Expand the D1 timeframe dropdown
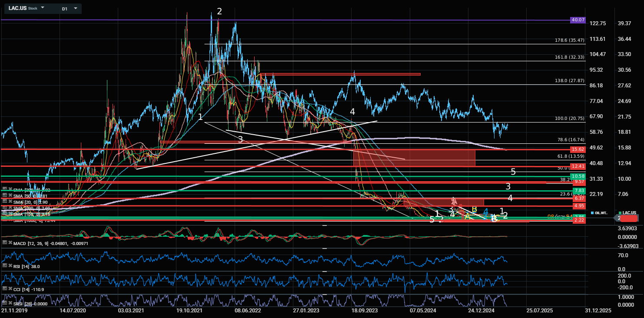Screen dimensions: 644x318 (76, 8)
